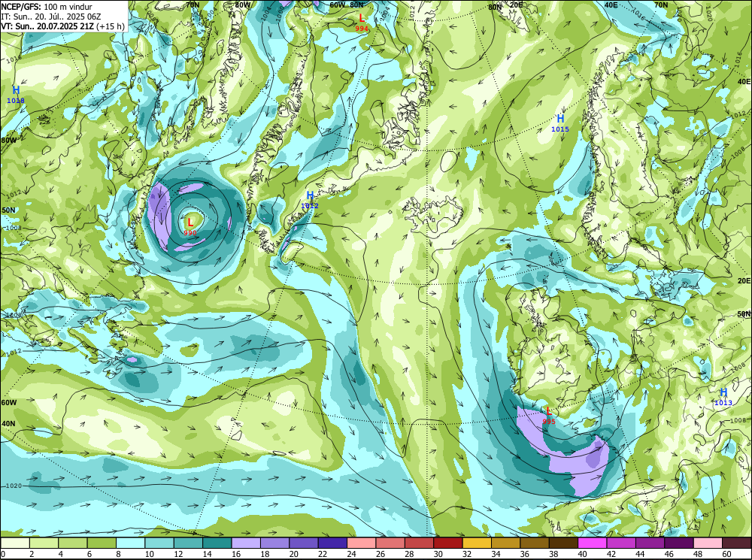The height and width of the screenshot is (560, 752).
Task: Pick the 8–10 m/s light cyan legend swatch
Action: click(131, 543)
